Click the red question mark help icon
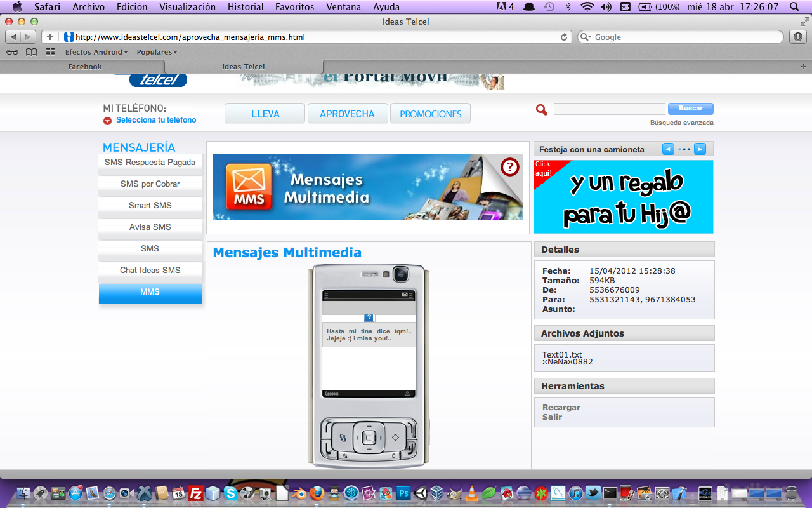The width and height of the screenshot is (812, 508). click(510, 167)
